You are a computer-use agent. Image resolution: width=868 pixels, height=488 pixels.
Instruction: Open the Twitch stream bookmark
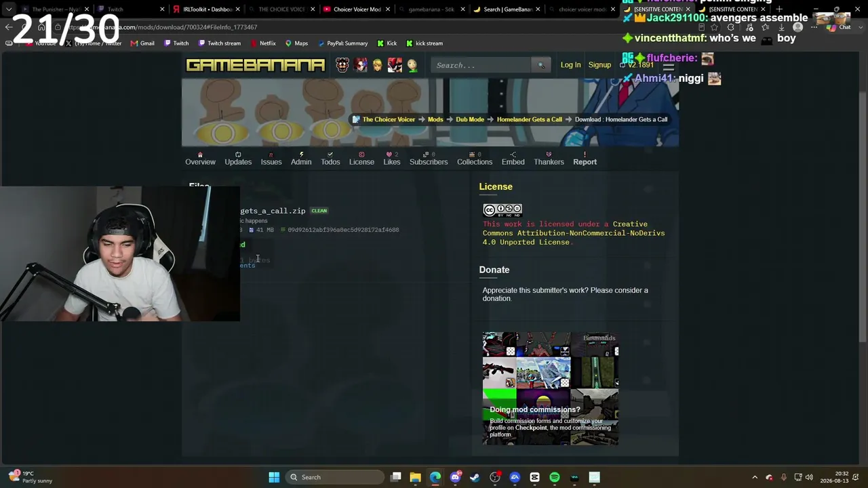point(219,43)
